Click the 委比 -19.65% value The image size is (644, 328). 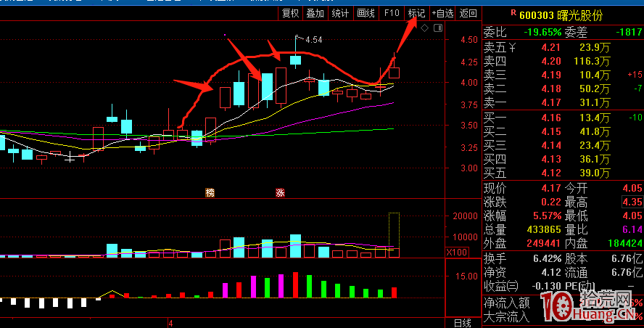tap(542, 32)
